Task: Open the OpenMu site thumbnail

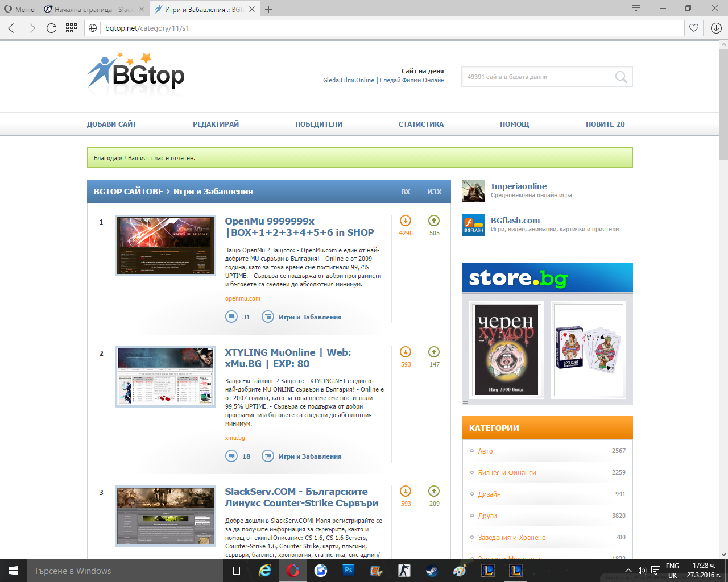Action: tap(166, 246)
